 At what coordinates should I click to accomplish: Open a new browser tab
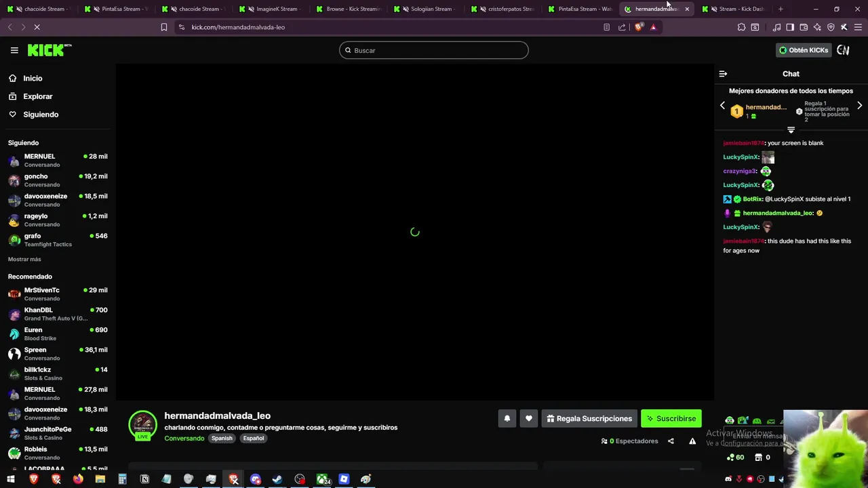[x=781, y=9]
